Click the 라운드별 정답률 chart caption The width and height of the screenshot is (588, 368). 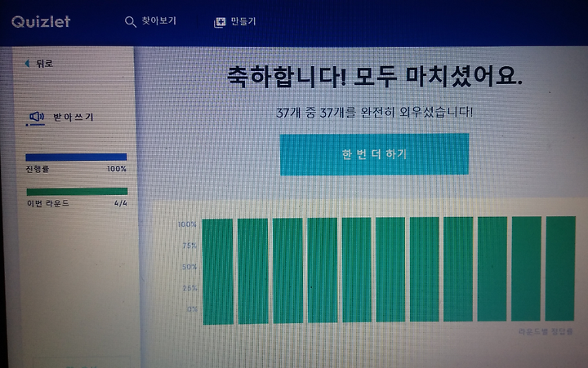[x=546, y=331]
